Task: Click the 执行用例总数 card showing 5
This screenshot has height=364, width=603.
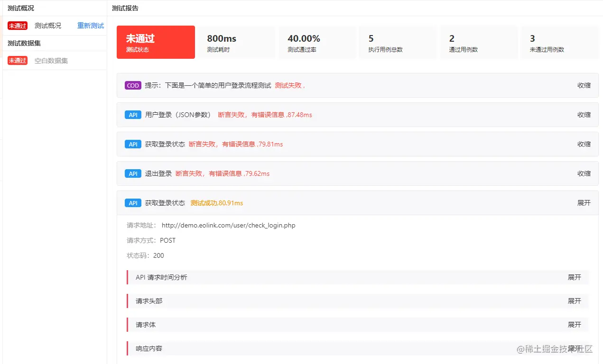Action: 398,42
